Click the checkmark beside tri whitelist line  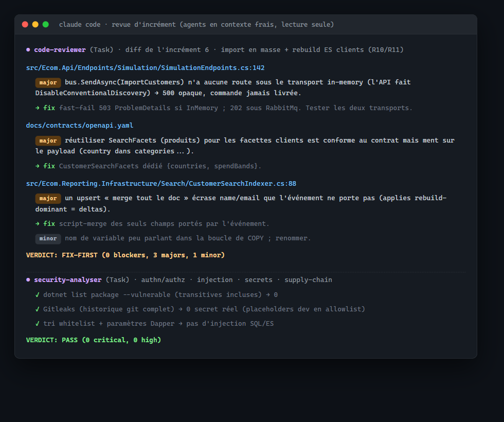point(37,324)
